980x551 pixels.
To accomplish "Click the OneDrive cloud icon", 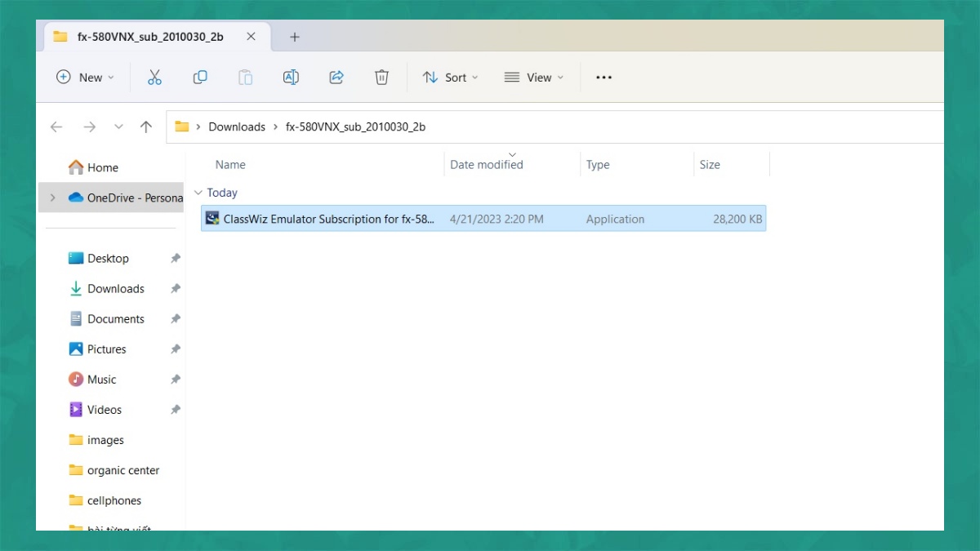I will pos(76,198).
